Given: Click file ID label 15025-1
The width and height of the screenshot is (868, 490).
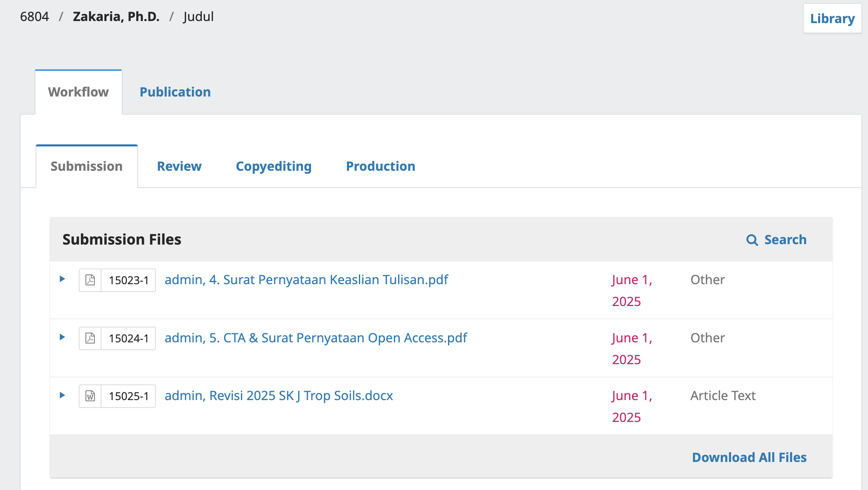Looking at the screenshot, I should (128, 396).
